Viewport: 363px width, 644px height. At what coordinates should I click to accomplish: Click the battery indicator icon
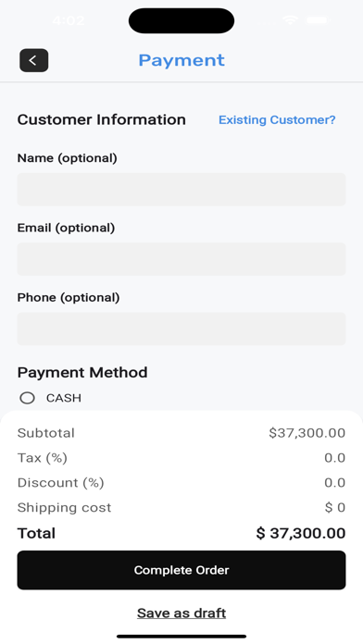tap(318, 20)
